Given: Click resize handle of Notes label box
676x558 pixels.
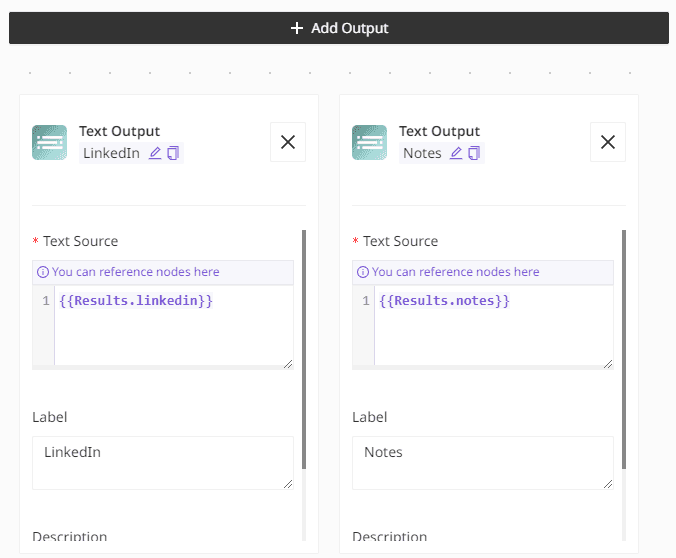Looking at the screenshot, I should 608,484.
